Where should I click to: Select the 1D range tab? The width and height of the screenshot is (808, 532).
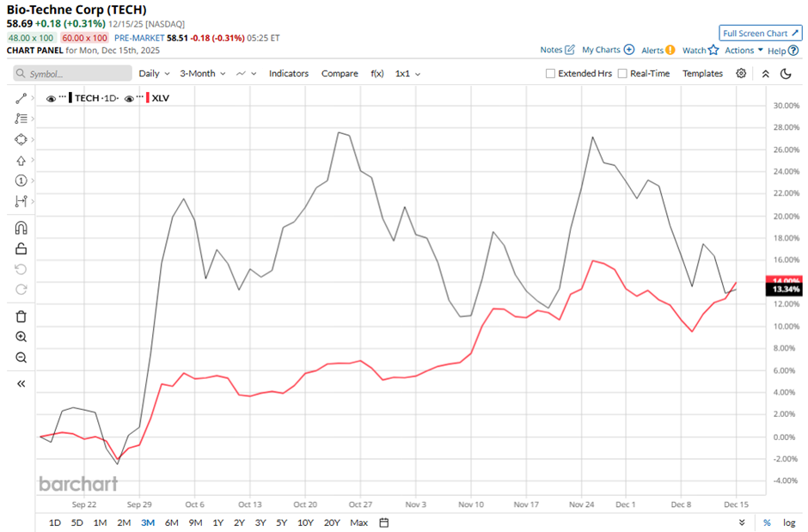pyautogui.click(x=55, y=523)
